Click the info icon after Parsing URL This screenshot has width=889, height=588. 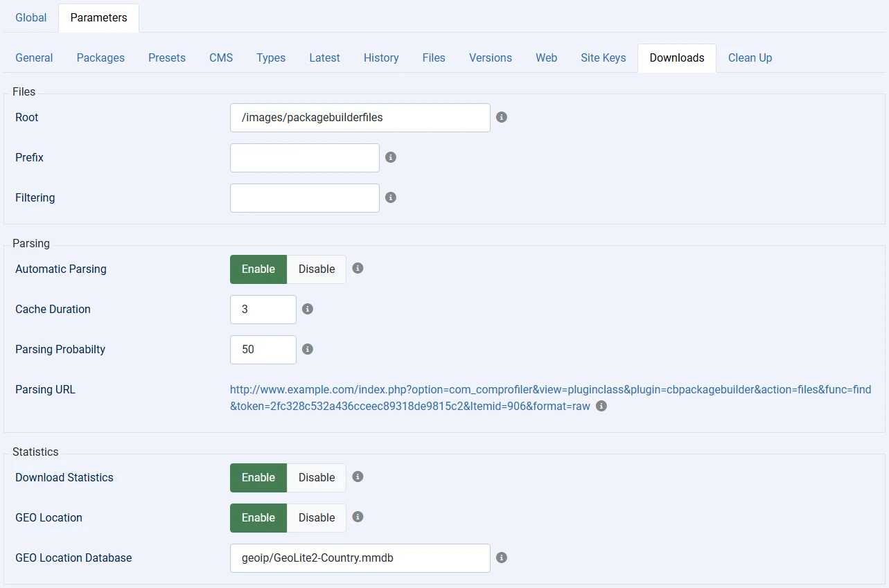pos(601,406)
